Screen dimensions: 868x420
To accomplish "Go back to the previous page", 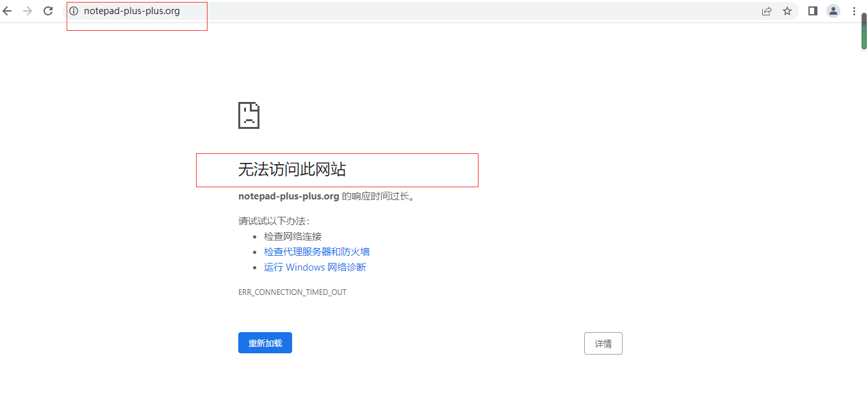I will coord(7,11).
